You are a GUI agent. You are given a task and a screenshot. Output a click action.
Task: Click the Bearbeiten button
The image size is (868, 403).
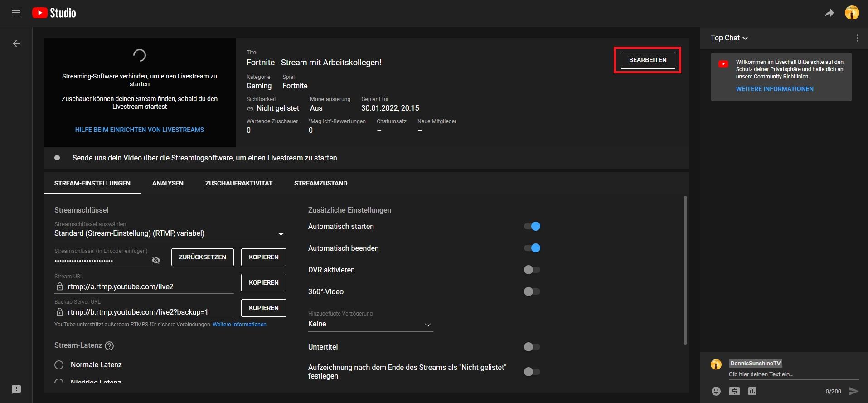coord(648,60)
